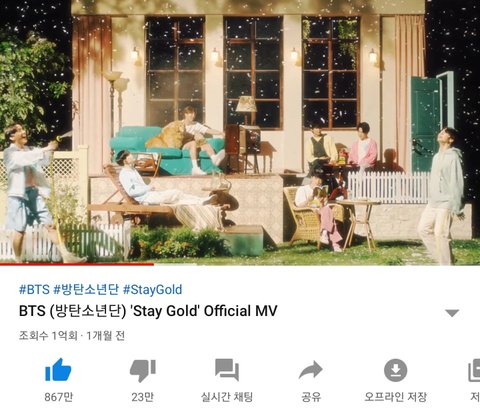The image size is (480, 418).
Task: Tap the partially visible save-to-playlist icon
Action: click(x=474, y=370)
